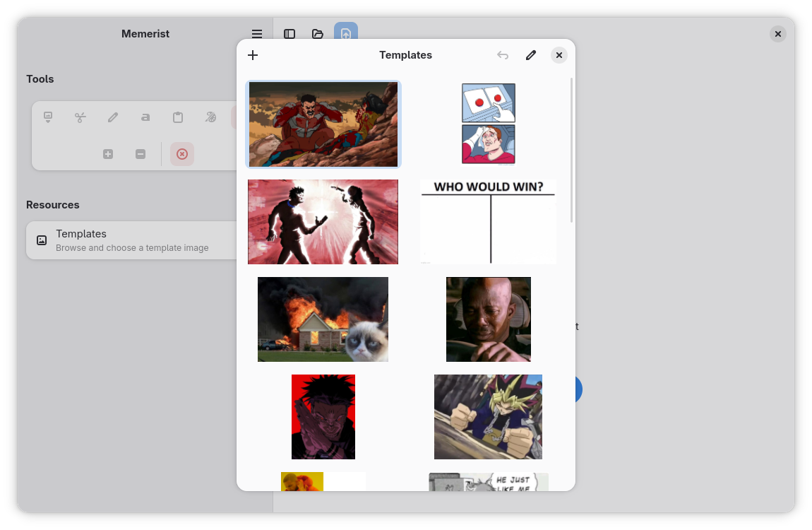Click 'Browse and choose a template image' subtitle
812x530 pixels.
pos(132,247)
